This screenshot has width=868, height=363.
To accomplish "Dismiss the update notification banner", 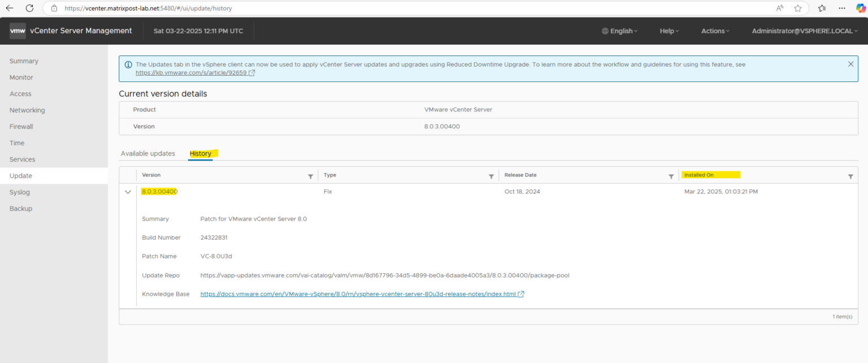I will pos(850,64).
